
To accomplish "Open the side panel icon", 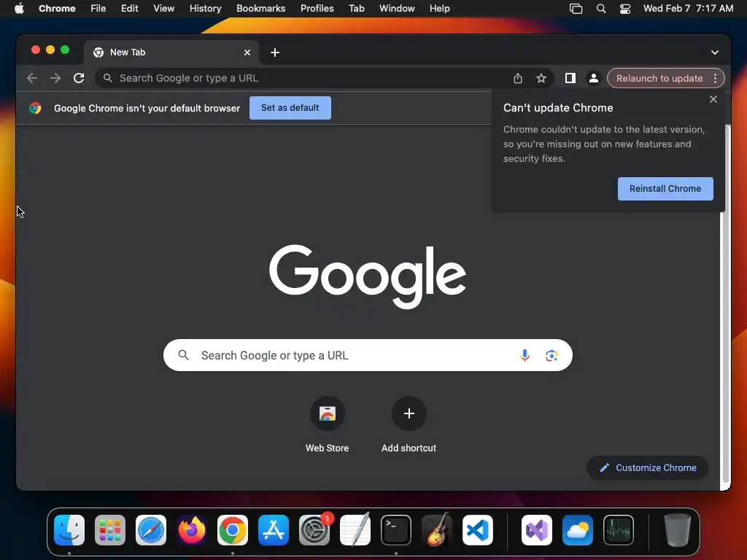I will coord(570,78).
